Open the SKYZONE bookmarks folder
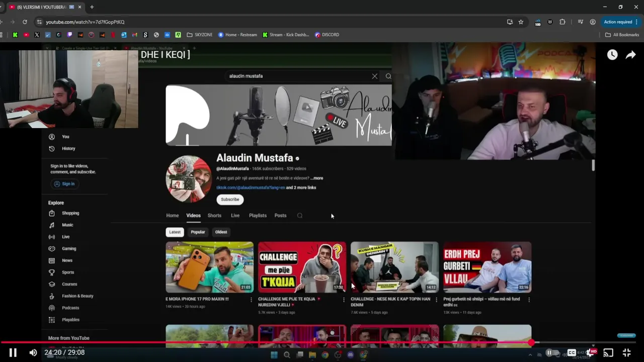 click(200, 35)
